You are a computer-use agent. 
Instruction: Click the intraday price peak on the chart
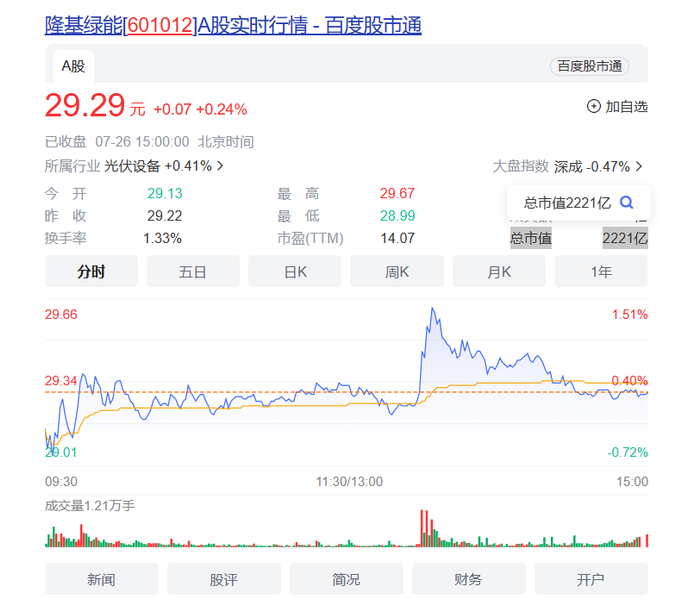click(x=432, y=308)
